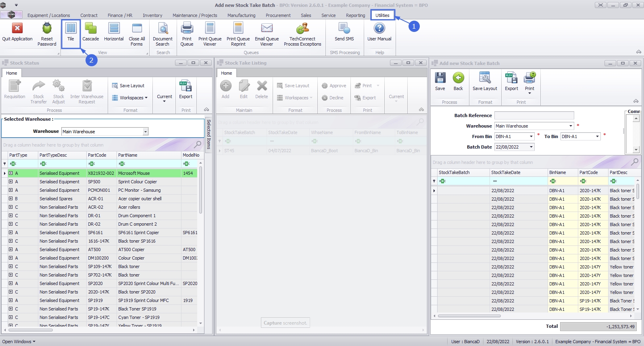Open Print in Add new Stock Take Batch
Viewport: 644px width, 346px height.
529,83
